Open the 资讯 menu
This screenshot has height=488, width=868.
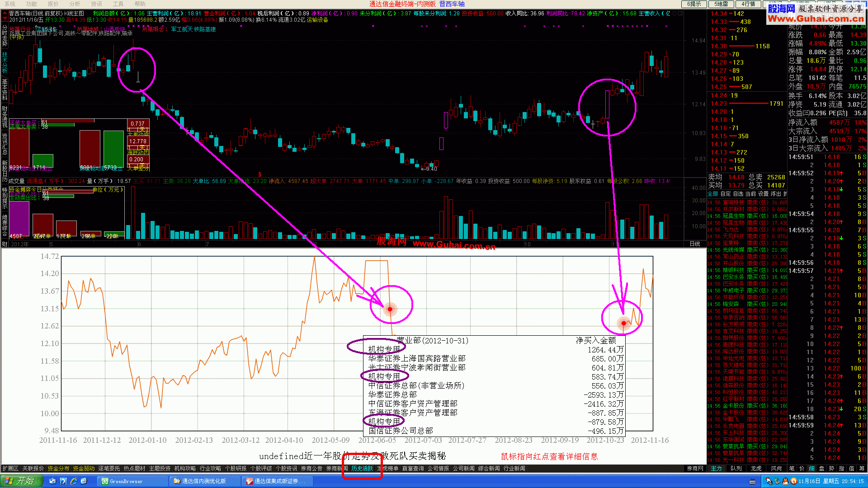pos(96,4)
